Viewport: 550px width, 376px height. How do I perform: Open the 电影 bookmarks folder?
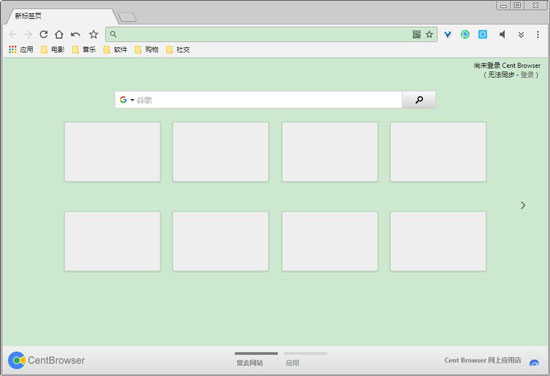tap(53, 49)
